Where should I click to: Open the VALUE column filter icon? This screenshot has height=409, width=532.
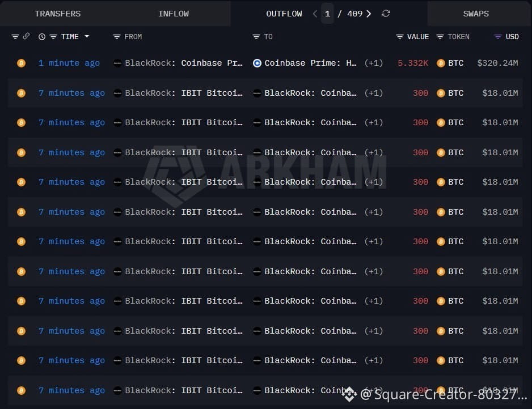pos(400,37)
